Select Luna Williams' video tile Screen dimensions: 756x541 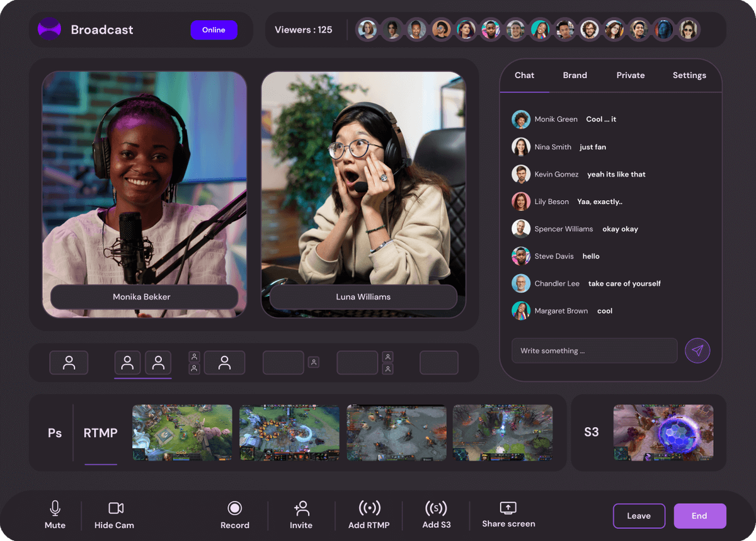(364, 194)
